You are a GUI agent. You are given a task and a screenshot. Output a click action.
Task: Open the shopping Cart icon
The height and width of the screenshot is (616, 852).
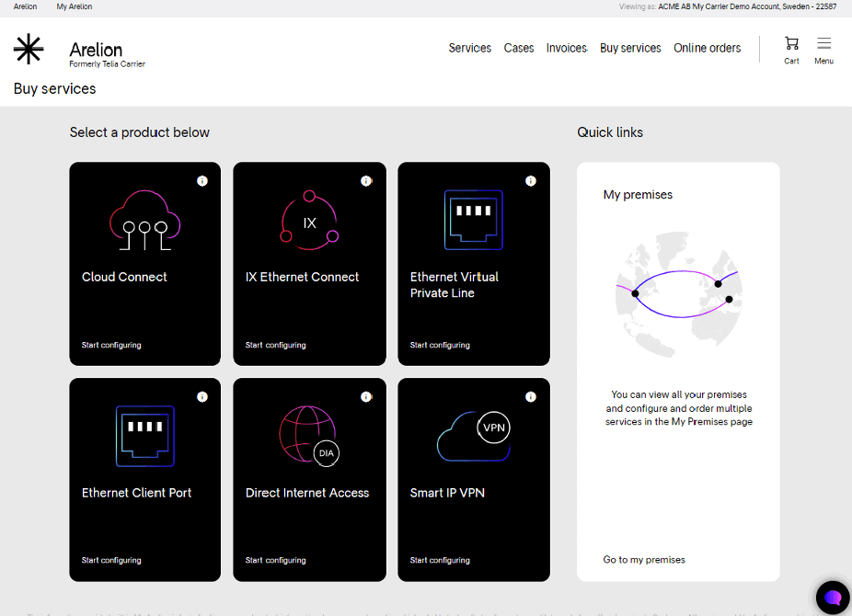791,43
